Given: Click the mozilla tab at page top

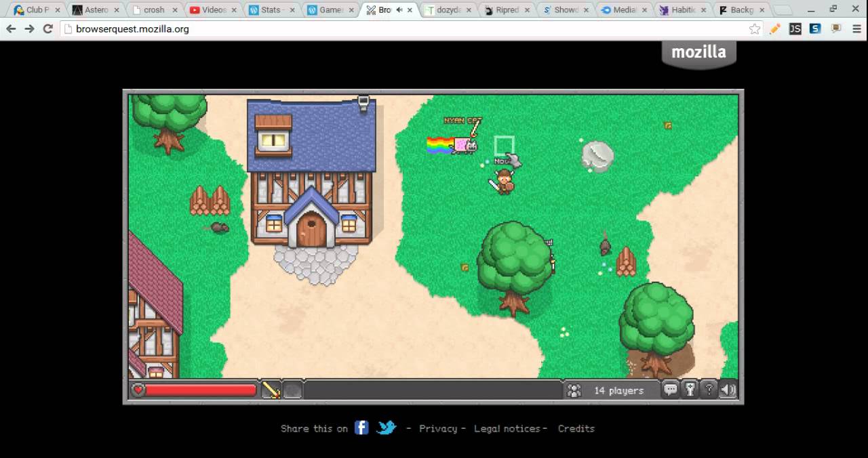Looking at the screenshot, I should pyautogui.click(x=698, y=54).
